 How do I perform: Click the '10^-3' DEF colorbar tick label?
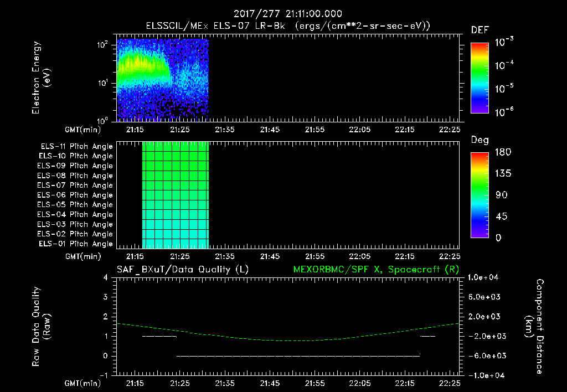(x=504, y=42)
